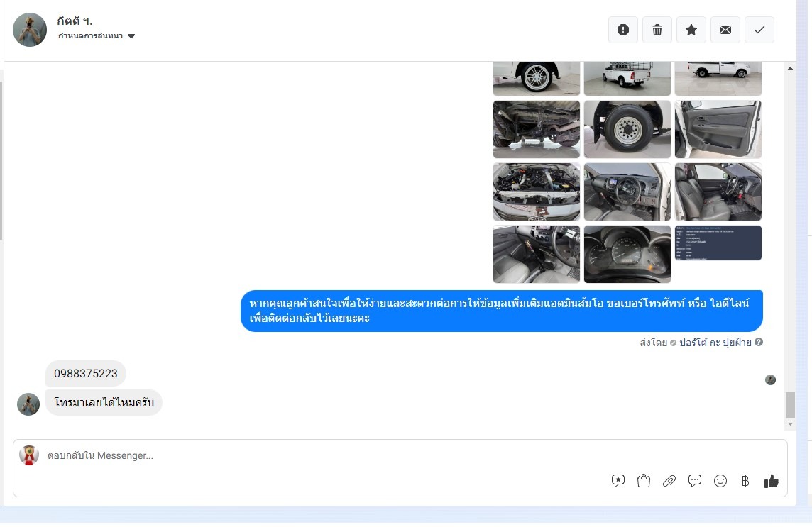Open the saved replies icon
812x527 pixels.
pyautogui.click(x=618, y=481)
